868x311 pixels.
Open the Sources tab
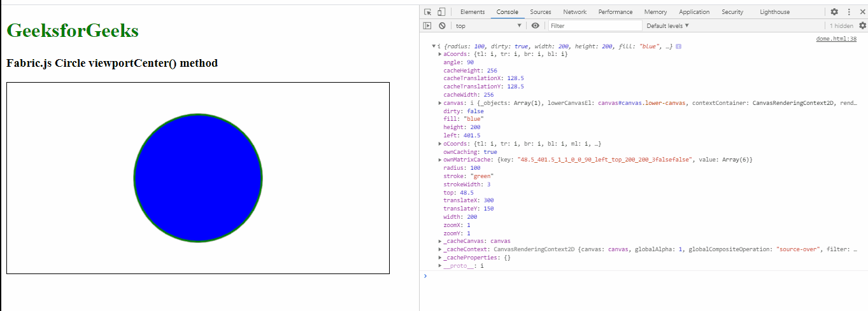541,12
